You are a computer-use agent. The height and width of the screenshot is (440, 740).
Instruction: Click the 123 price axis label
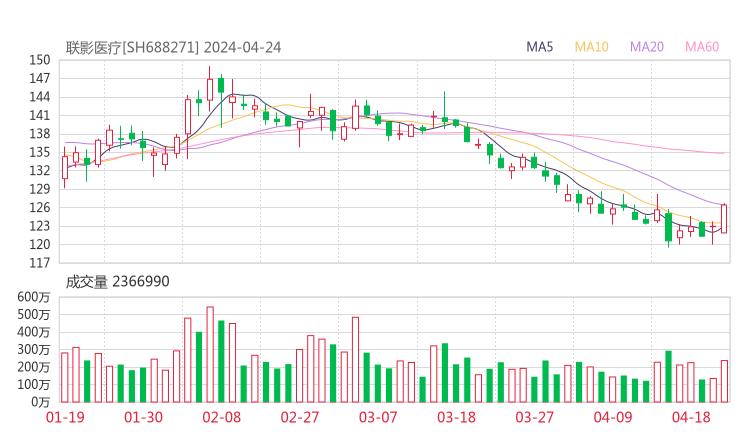[40, 226]
